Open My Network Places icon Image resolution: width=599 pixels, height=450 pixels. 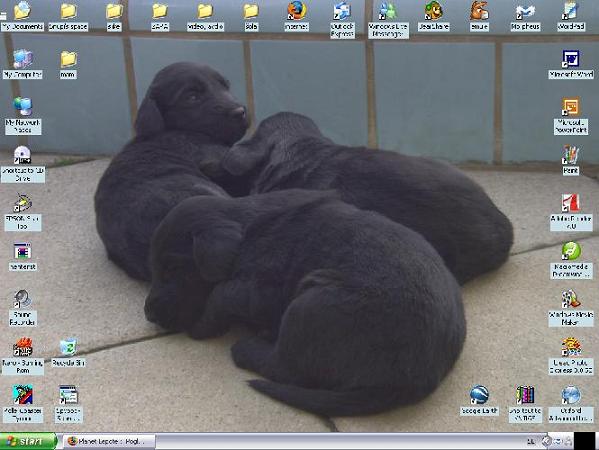point(23,116)
